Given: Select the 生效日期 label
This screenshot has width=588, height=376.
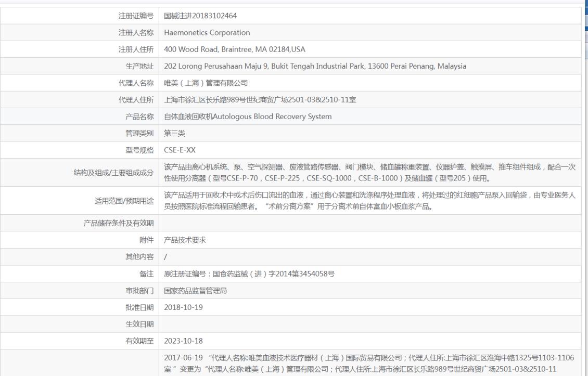Looking at the screenshot, I should point(139,325).
